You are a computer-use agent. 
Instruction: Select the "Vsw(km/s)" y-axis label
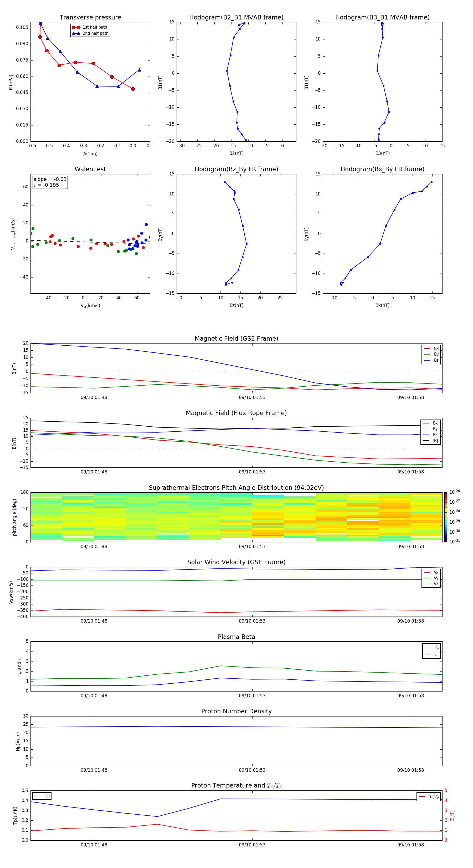point(11,592)
